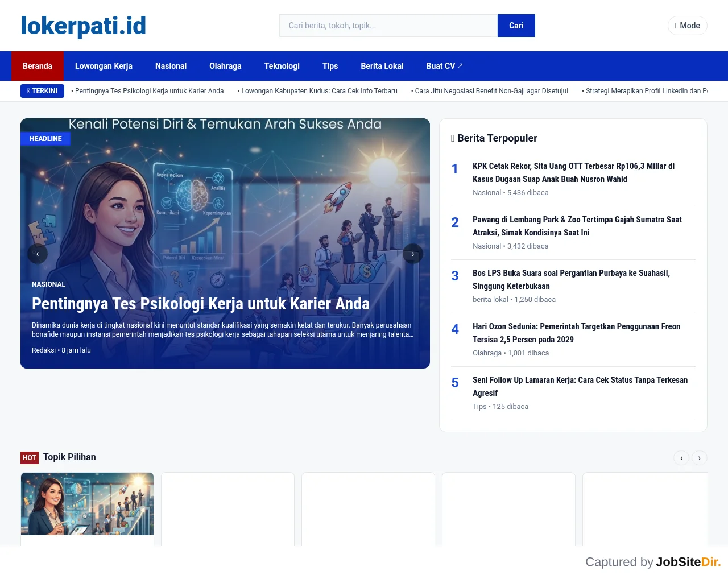Viewport: 728px width, 579px height.
Task: Click the lokerpati.id logo
Action: point(83,26)
